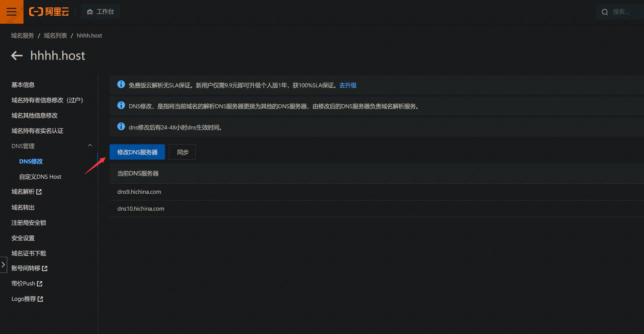Click the hhhh.host breadcrumb text

pyautogui.click(x=89, y=35)
